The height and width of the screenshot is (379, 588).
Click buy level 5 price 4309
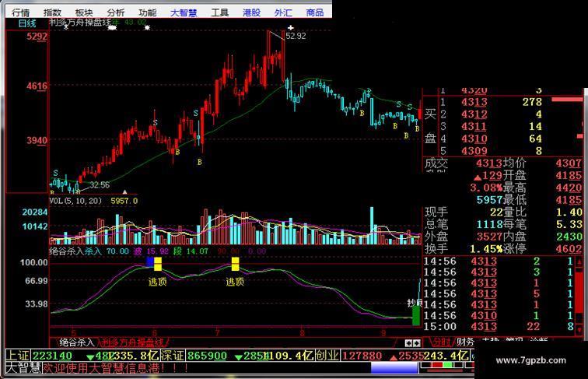474,151
